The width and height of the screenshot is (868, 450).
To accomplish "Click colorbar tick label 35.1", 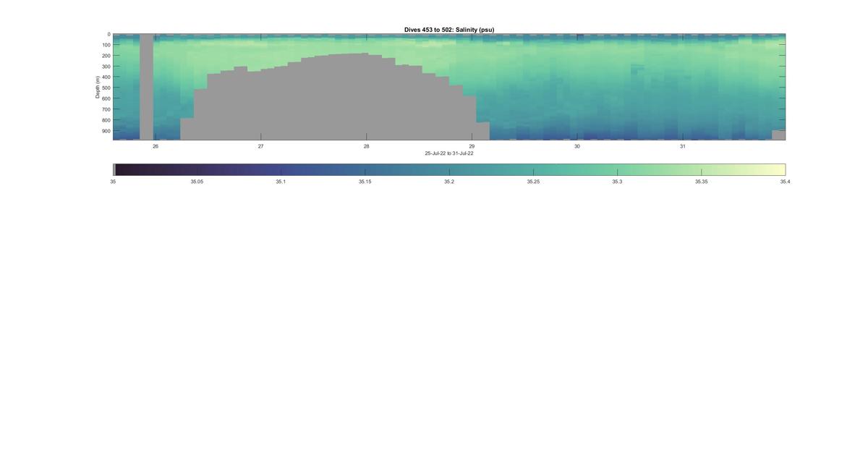I will coord(281,182).
